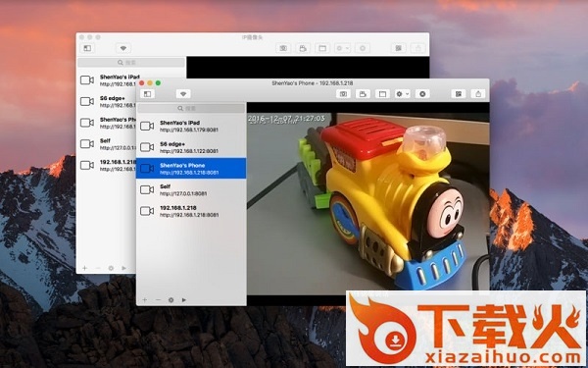The width and height of the screenshot is (588, 368).
Task: Click the share button in the back window toolbar
Action: click(418, 48)
